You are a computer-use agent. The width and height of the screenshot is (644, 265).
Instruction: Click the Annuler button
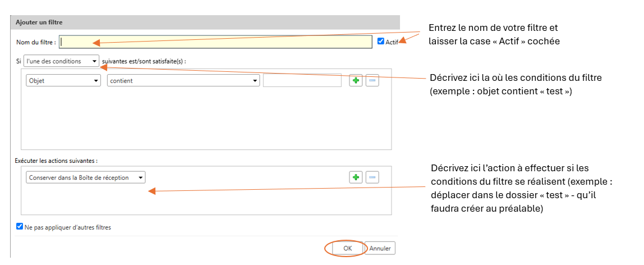(380, 249)
